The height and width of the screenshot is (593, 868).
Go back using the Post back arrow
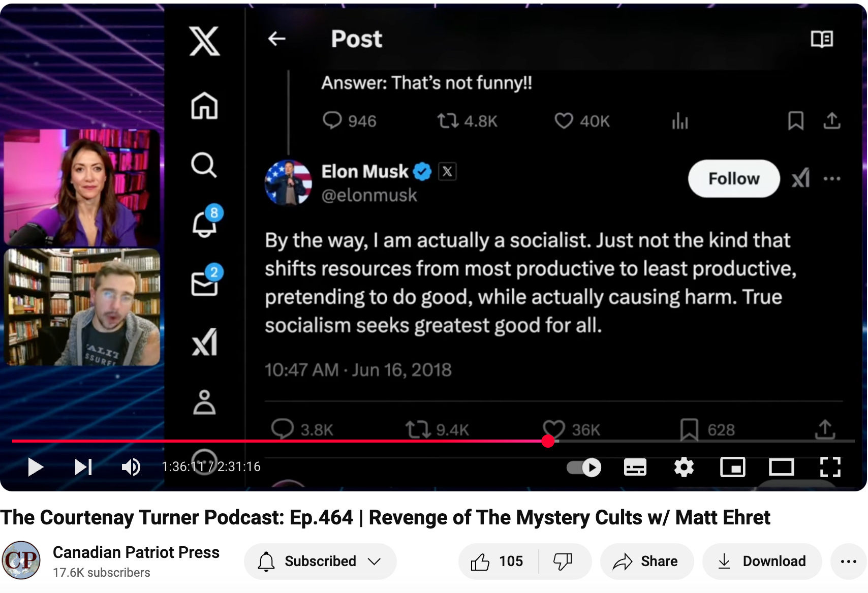276,39
